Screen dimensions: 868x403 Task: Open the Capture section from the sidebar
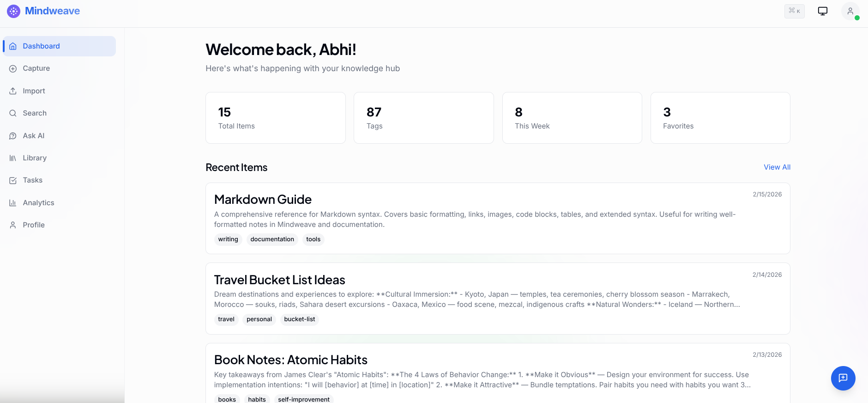click(36, 68)
